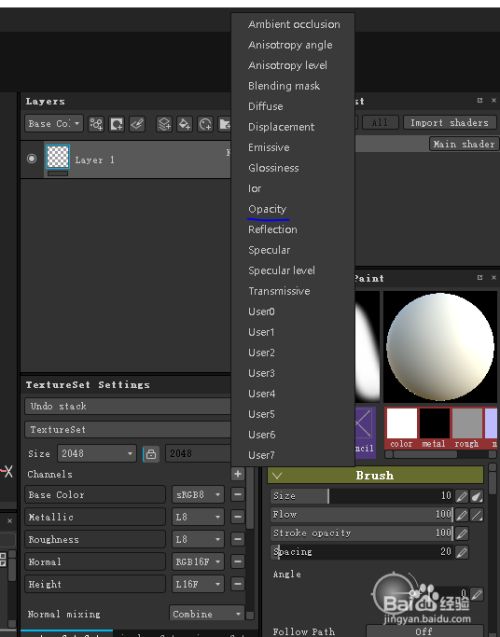
Task: Click the Base Color channel name field
Action: pos(95,494)
